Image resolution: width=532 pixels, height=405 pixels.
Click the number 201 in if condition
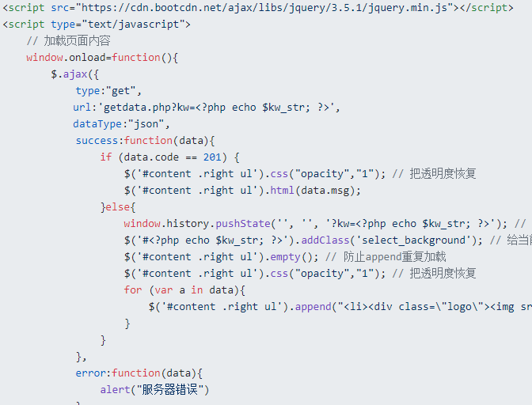[x=212, y=157]
